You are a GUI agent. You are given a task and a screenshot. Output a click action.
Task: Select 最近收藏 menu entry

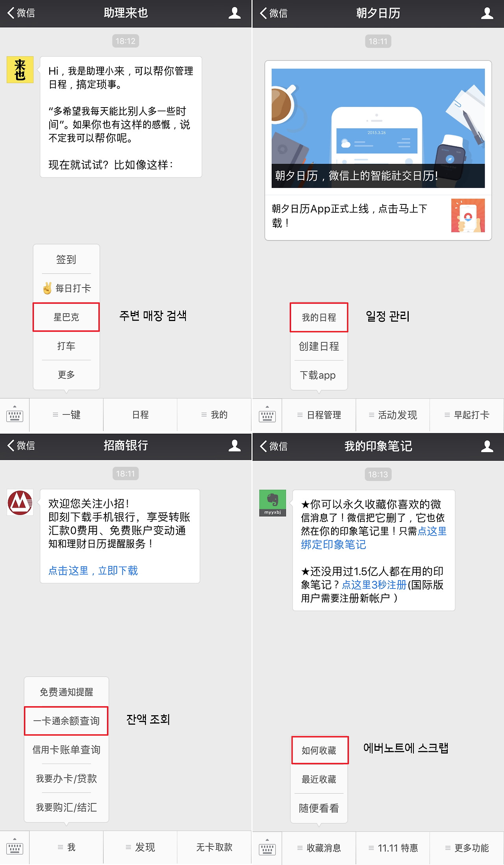point(319,779)
